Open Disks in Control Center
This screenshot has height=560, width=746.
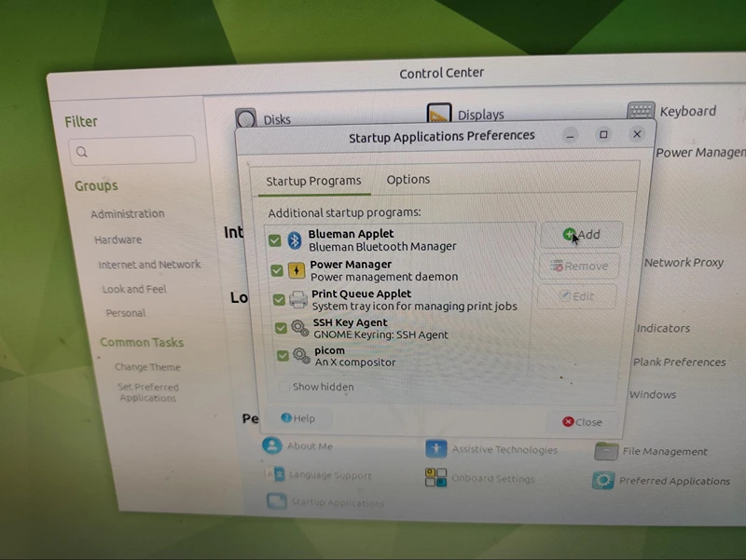(x=264, y=118)
